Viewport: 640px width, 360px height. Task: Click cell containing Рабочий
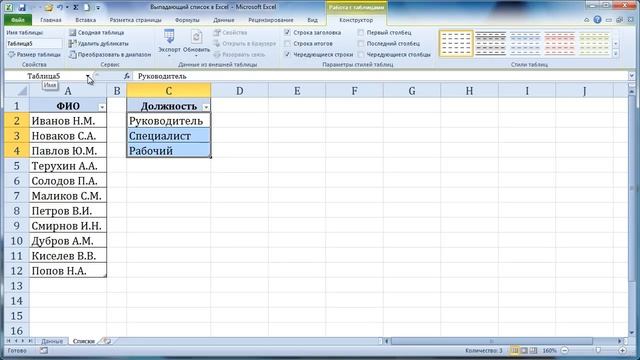pos(169,151)
